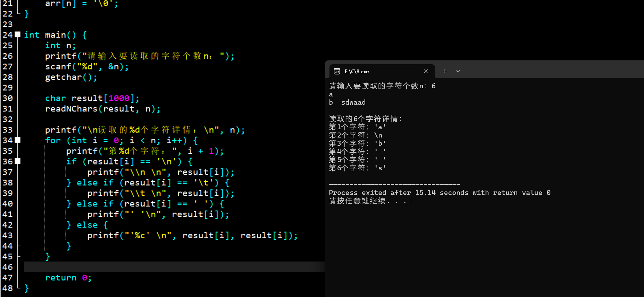
Task: Collapse the for loop fold at line 34
Action: [18, 140]
